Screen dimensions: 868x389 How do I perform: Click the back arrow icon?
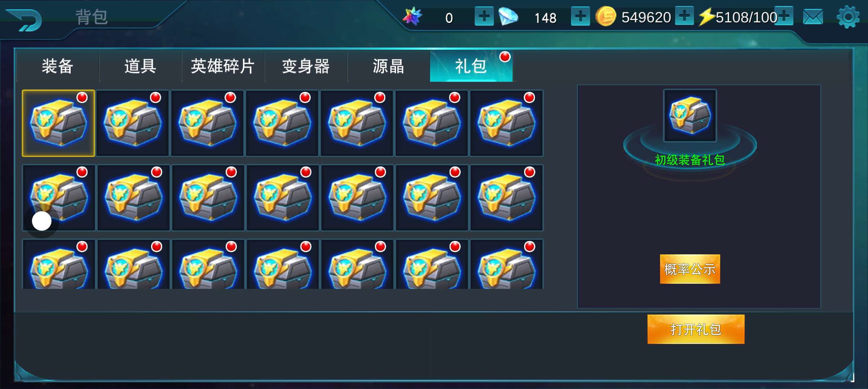(x=25, y=20)
